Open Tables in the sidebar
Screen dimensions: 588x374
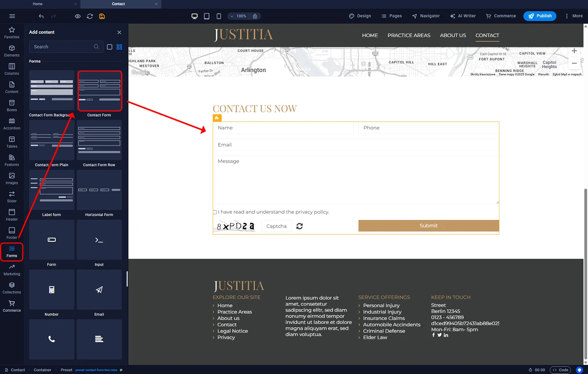point(12,142)
